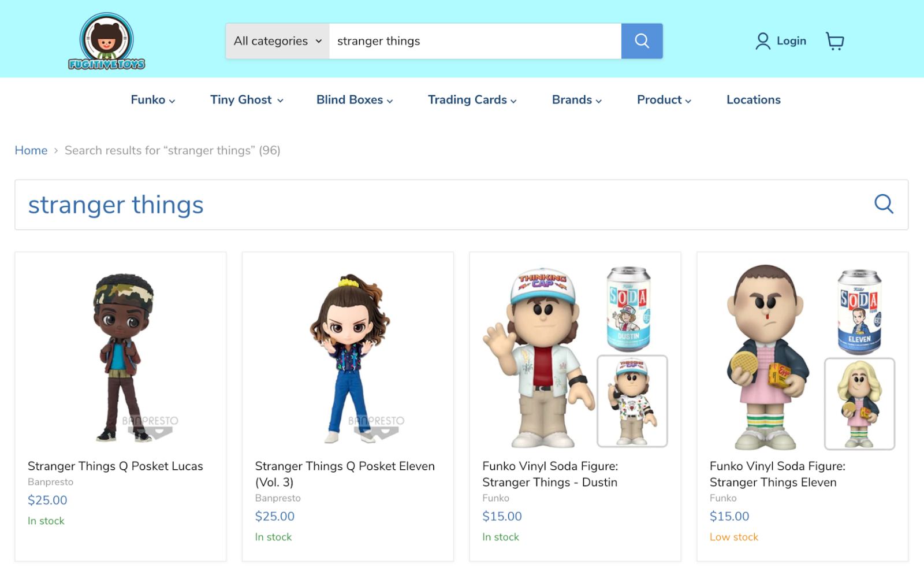The image size is (924, 571).
Task: Click Funko vendor under Dustin product
Action: [x=496, y=498]
